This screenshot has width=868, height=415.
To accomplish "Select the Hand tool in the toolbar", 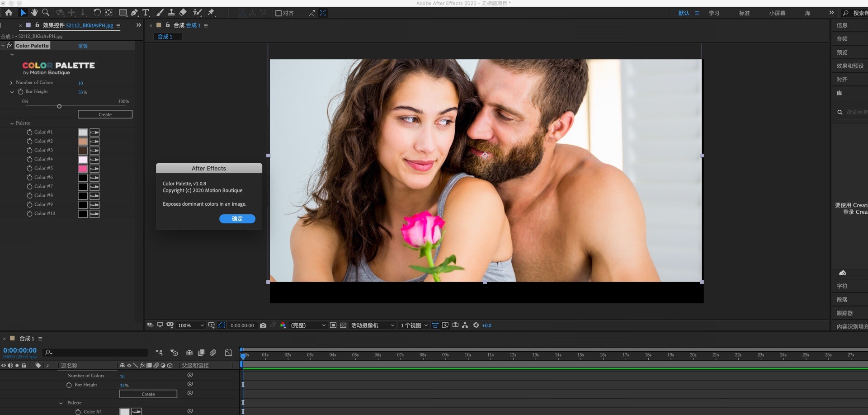I will click(x=34, y=13).
